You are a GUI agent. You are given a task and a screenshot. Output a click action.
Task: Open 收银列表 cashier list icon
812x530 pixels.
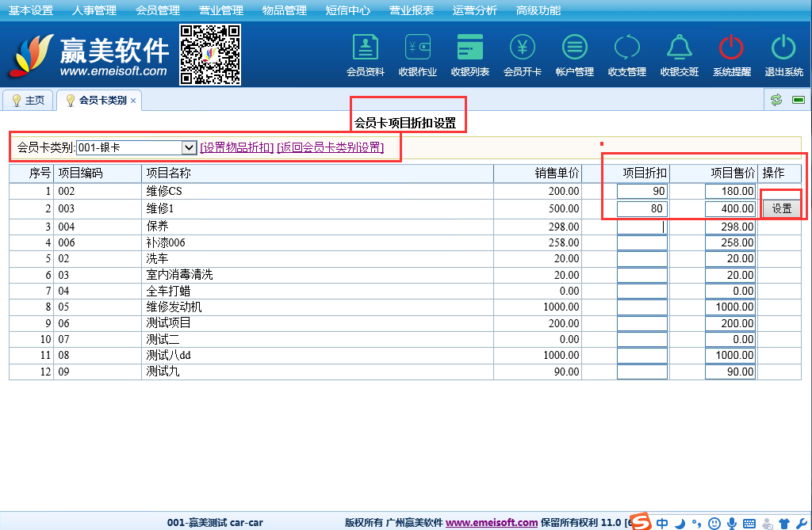469,49
